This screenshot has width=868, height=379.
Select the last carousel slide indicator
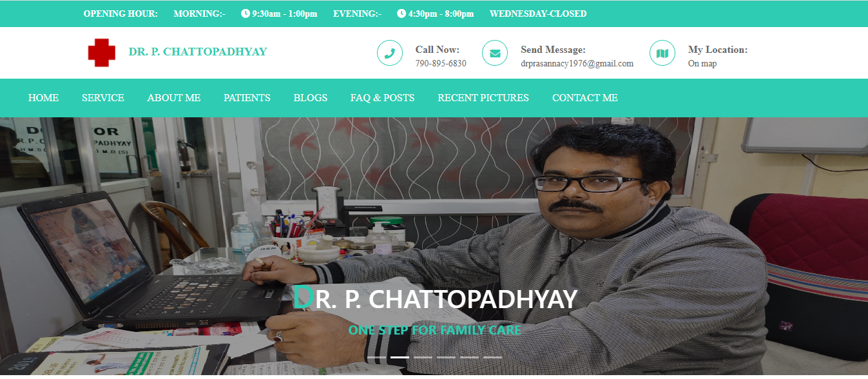(492, 357)
